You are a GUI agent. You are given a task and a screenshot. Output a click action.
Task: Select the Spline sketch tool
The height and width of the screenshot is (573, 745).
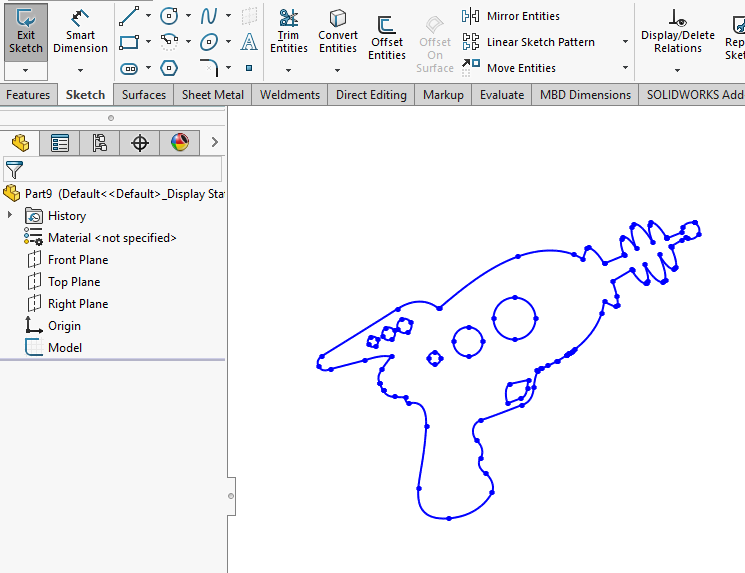(209, 16)
